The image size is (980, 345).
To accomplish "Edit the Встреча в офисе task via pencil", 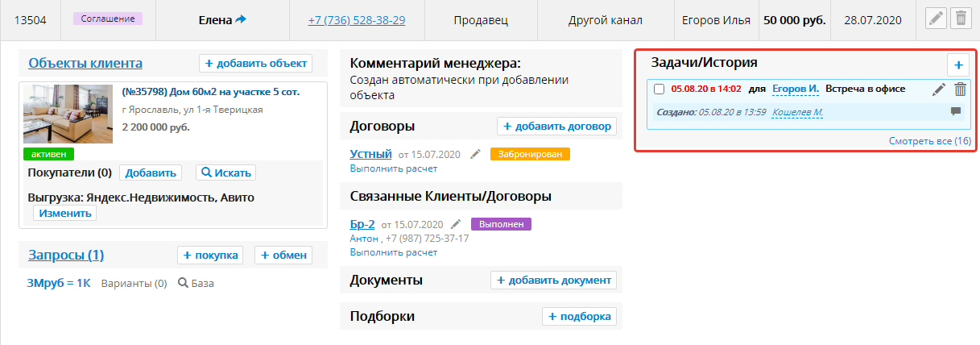I will coord(939,89).
